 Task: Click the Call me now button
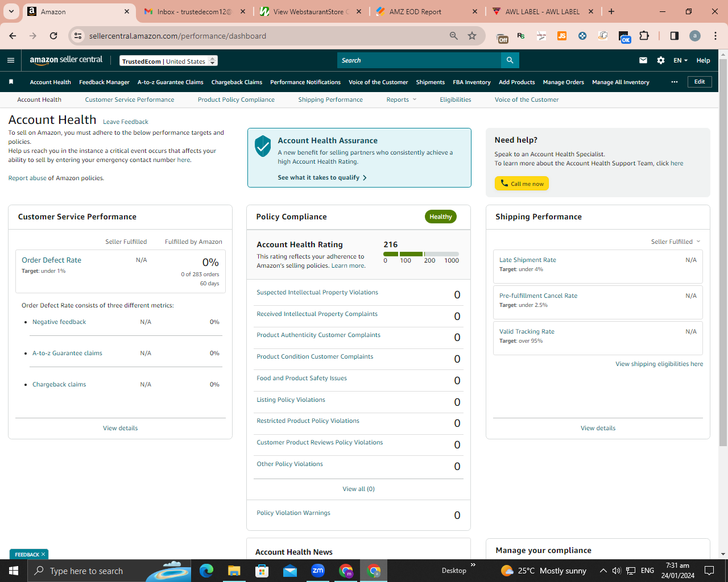tap(522, 184)
